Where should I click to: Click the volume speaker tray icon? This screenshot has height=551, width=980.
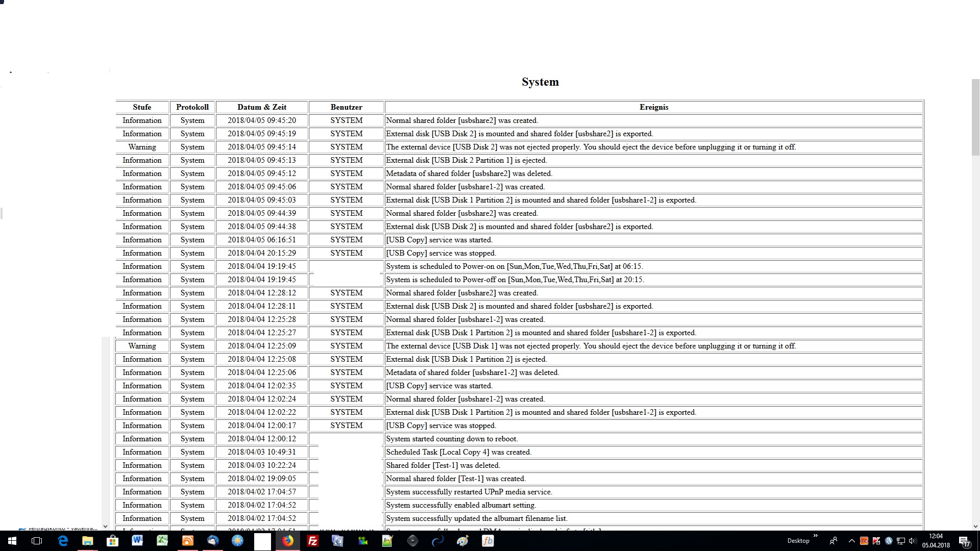pyautogui.click(x=913, y=541)
